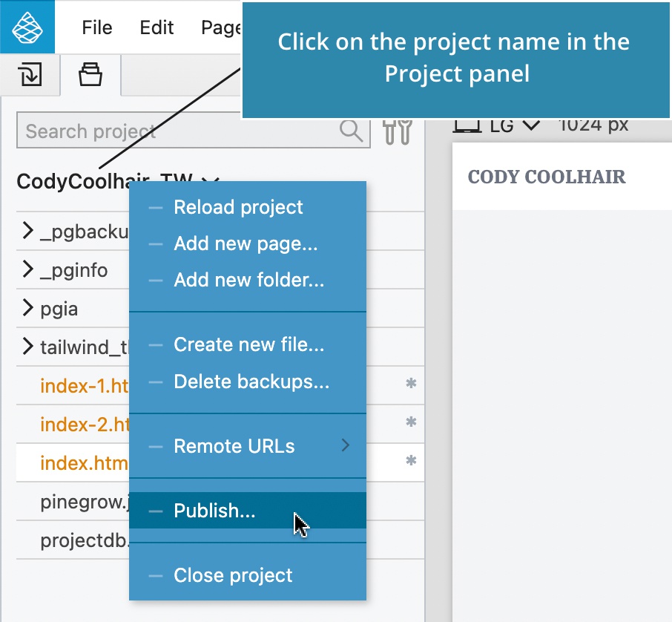Choose Reload project from the menu
This screenshot has width=672, height=622.
tap(248, 207)
